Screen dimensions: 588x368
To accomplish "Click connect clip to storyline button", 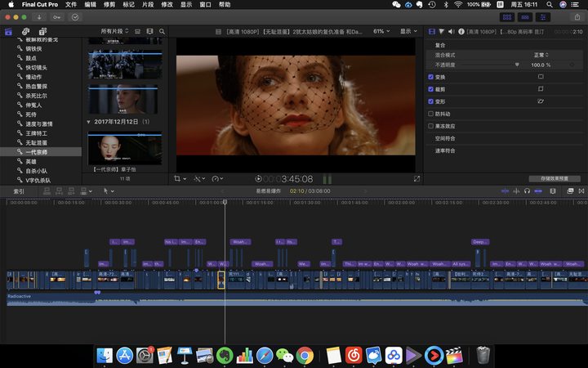I will (x=47, y=191).
